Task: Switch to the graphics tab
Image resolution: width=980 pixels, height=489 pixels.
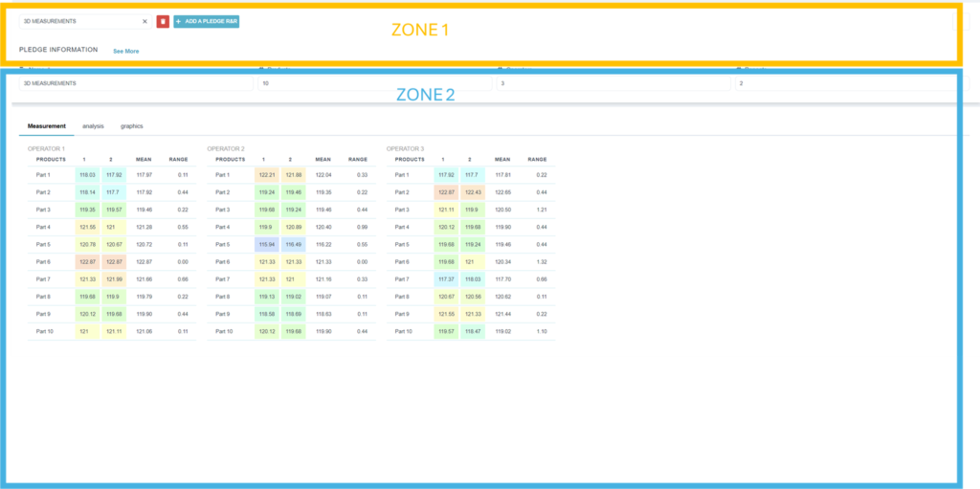Action: click(132, 126)
